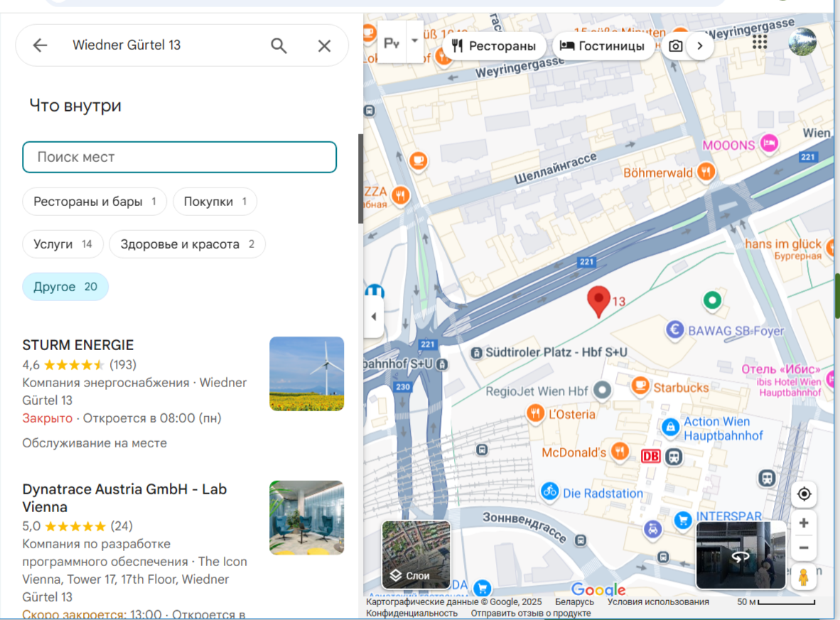Select the Гостиницы map chip
This screenshot has width=840, height=620.
603,46
